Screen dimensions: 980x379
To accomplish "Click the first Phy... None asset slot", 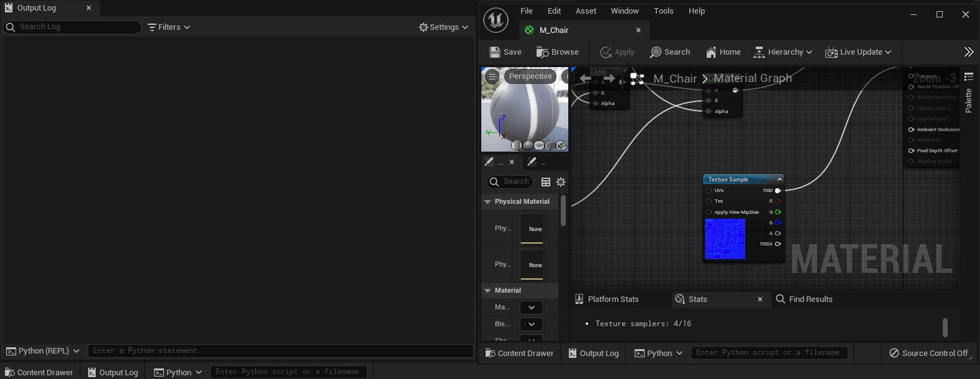I will [532, 229].
